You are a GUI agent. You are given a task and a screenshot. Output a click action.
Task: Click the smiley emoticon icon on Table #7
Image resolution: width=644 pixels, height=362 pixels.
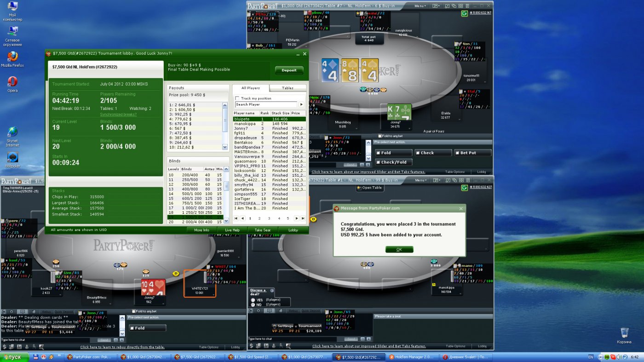click(x=362, y=164)
